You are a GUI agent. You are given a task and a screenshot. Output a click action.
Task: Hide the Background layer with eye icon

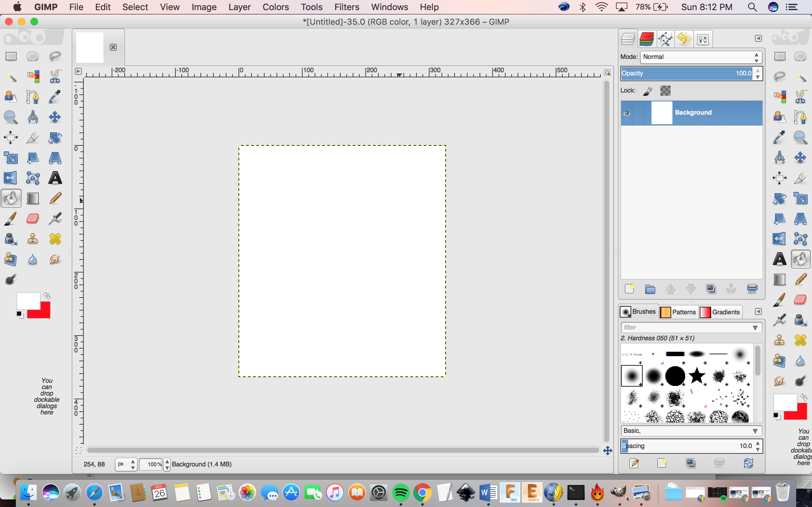pyautogui.click(x=626, y=113)
